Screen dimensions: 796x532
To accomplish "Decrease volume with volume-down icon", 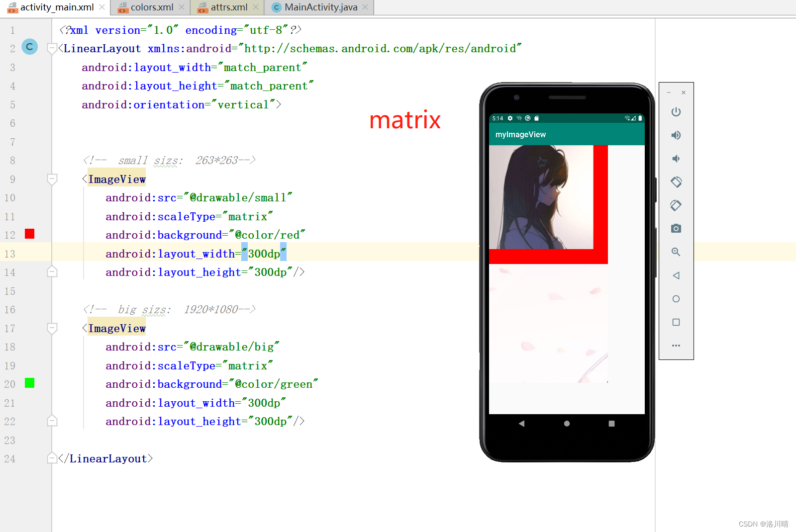I will 676,158.
